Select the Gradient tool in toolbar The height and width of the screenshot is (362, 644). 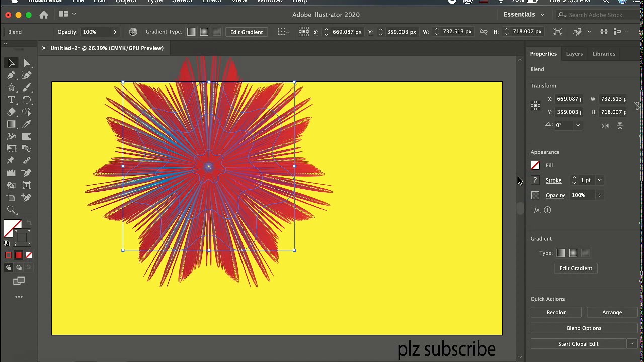(x=11, y=124)
